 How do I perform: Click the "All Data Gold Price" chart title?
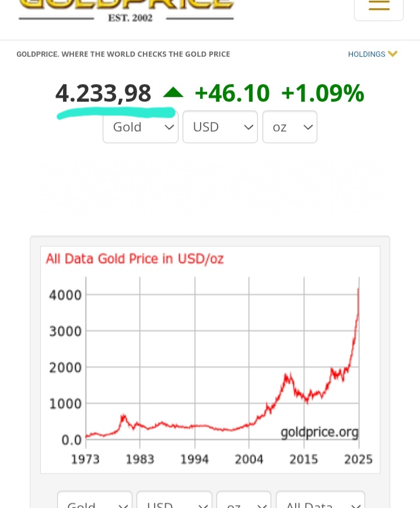135,259
